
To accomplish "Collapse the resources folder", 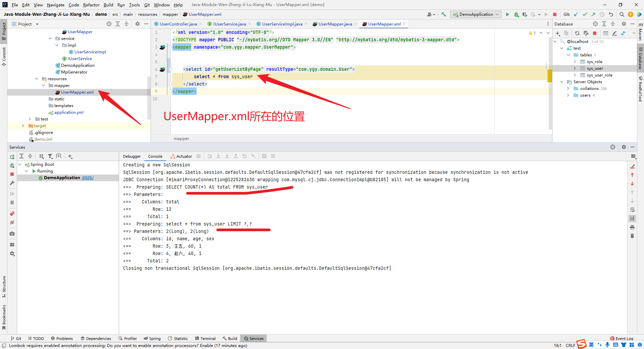I will click(x=37, y=79).
